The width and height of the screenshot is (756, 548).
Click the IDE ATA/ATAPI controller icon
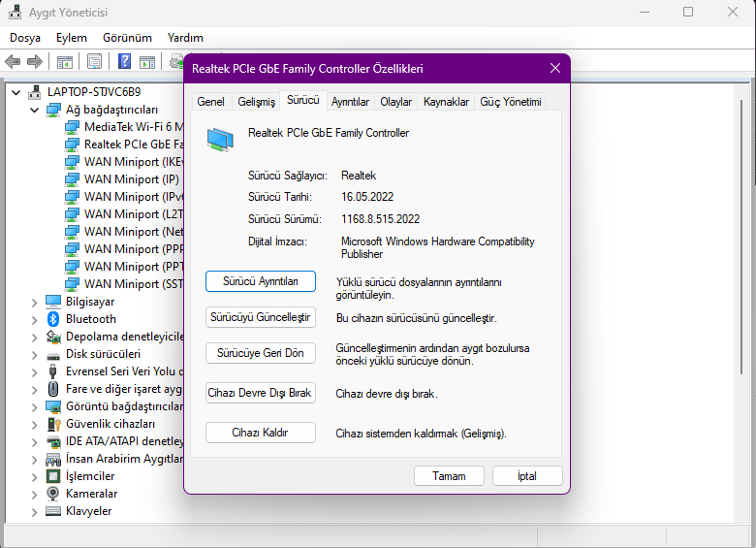pyautogui.click(x=53, y=441)
